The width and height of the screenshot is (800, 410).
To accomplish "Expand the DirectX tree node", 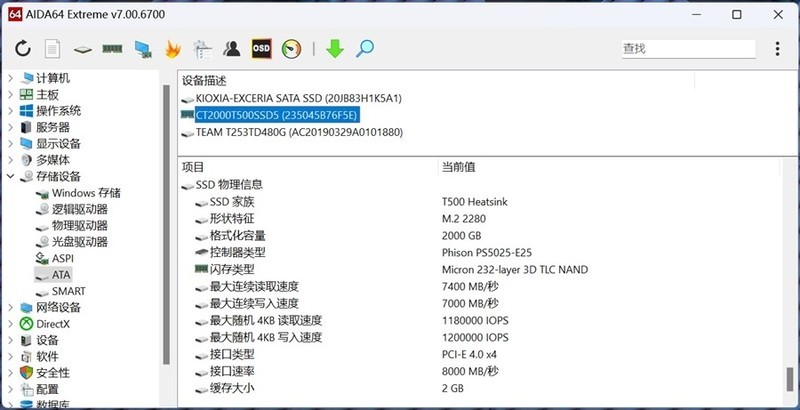I will pos(11,324).
